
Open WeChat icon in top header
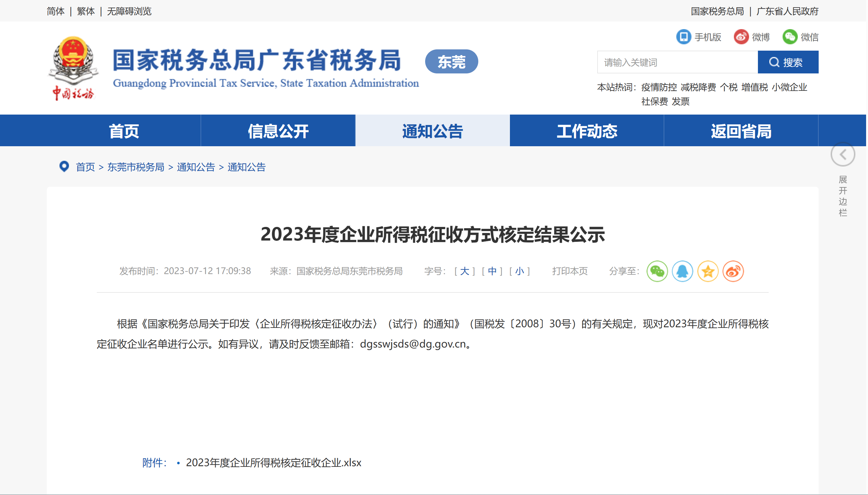(x=790, y=37)
